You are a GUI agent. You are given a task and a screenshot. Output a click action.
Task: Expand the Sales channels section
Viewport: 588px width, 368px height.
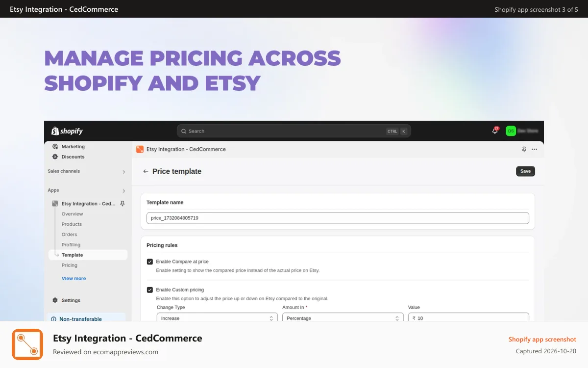click(x=123, y=172)
